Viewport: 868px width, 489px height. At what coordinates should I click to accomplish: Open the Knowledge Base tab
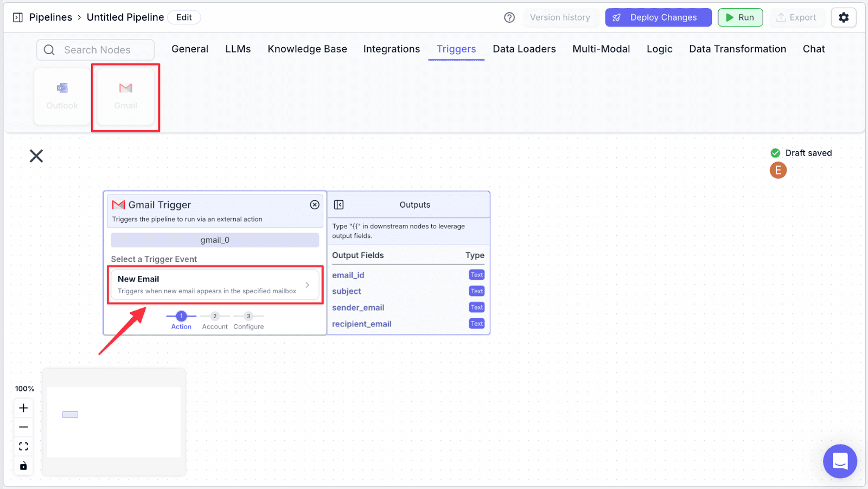(307, 49)
